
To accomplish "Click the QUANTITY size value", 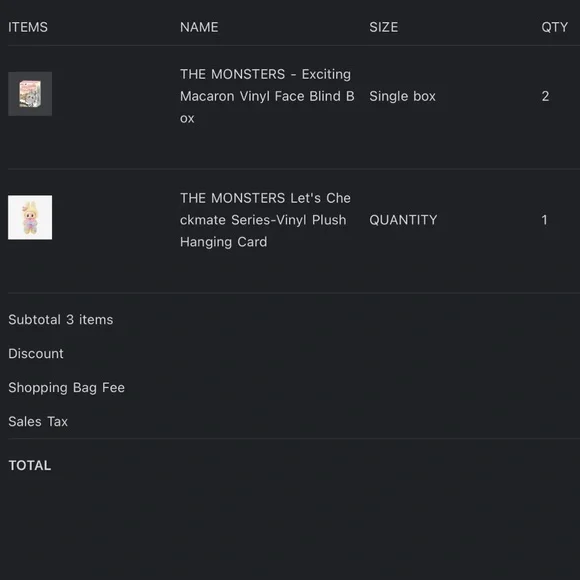I will [x=403, y=220].
